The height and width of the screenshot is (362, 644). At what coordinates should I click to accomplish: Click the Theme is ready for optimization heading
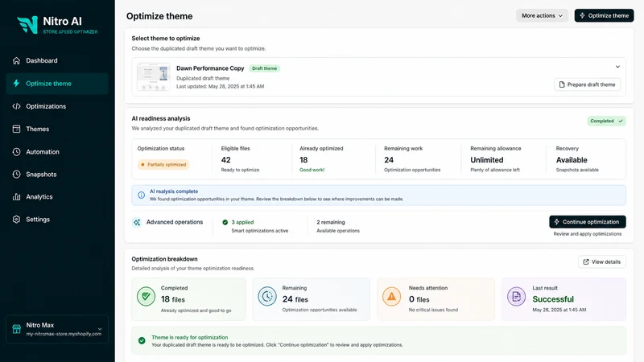(x=190, y=337)
